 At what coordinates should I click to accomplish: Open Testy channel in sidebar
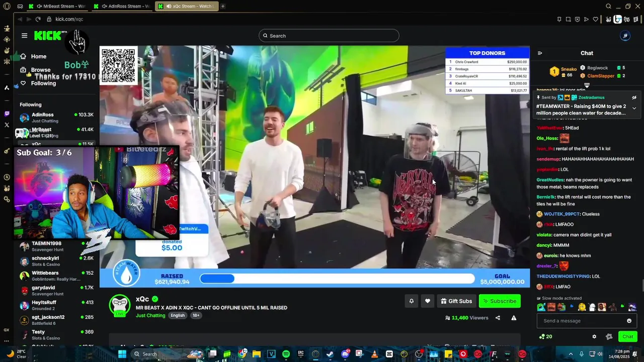click(x=56, y=335)
